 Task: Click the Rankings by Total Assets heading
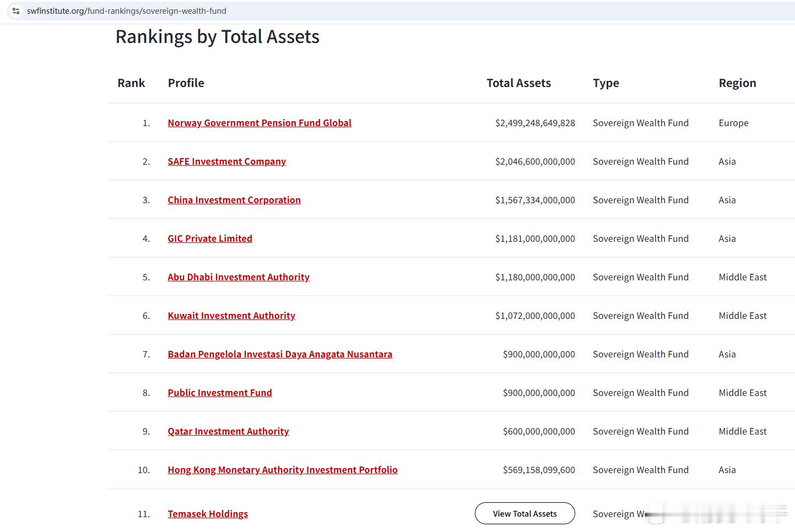coord(218,37)
